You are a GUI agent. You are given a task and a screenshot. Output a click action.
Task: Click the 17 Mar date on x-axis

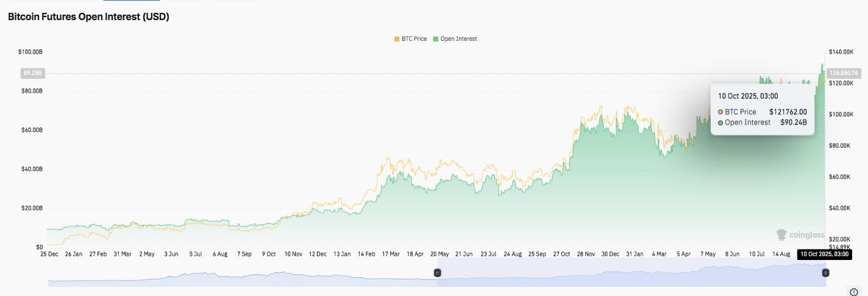pyautogui.click(x=390, y=253)
